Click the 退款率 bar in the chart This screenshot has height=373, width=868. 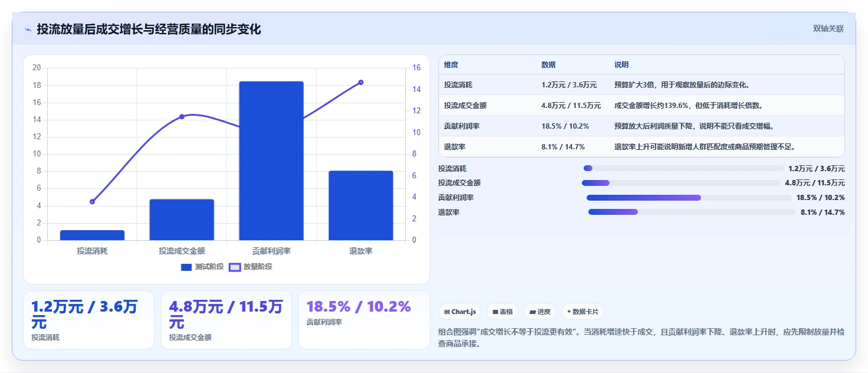(361, 205)
